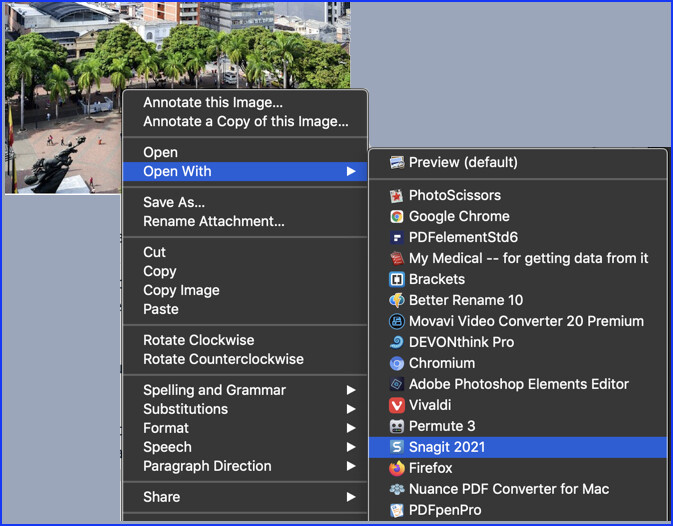Screen dimensions: 673x526
Task: Choose Rotate Clockwise
Action: coord(245,340)
